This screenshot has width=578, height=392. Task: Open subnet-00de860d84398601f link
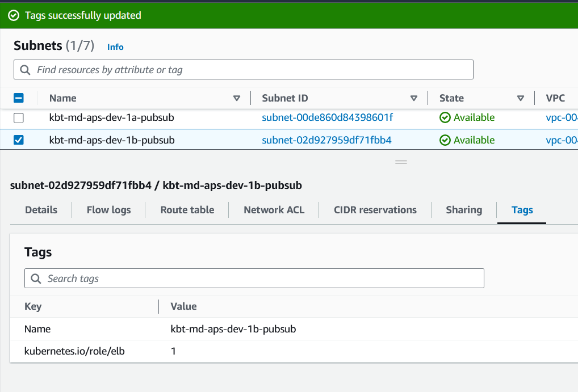[x=328, y=117]
